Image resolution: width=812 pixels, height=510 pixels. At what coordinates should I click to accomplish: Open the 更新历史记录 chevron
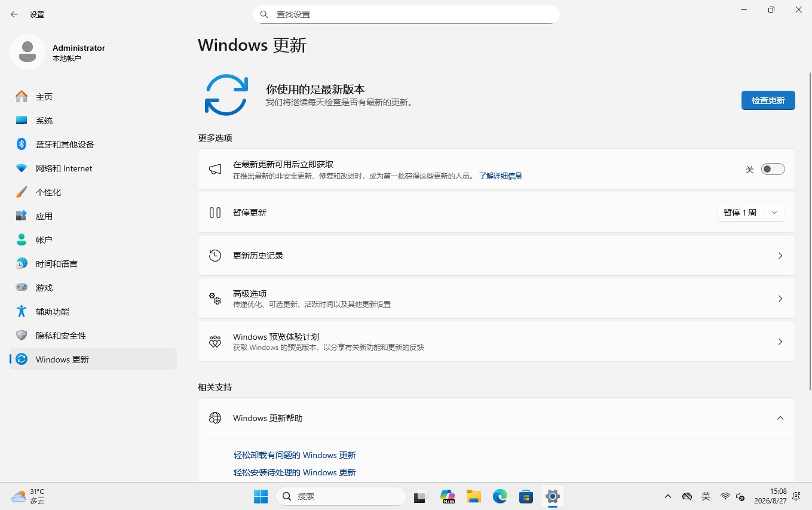click(x=780, y=256)
